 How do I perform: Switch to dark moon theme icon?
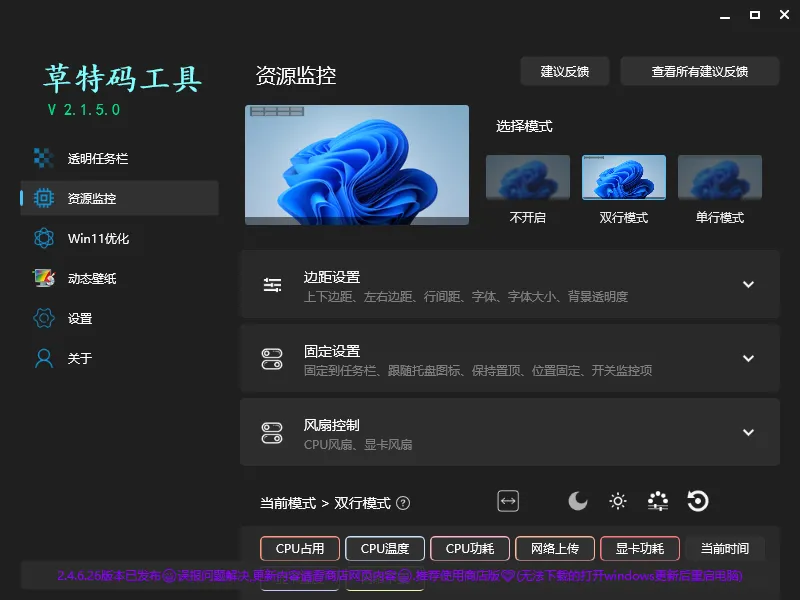(x=578, y=501)
